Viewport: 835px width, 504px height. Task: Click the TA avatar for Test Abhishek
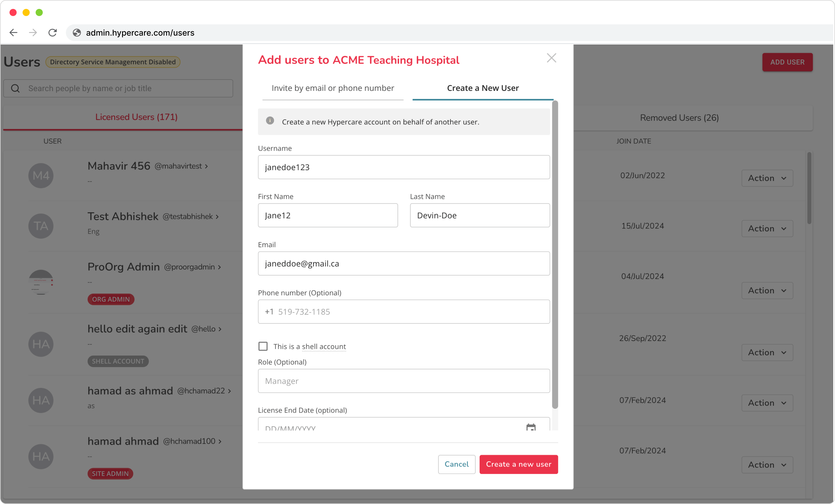(x=41, y=226)
